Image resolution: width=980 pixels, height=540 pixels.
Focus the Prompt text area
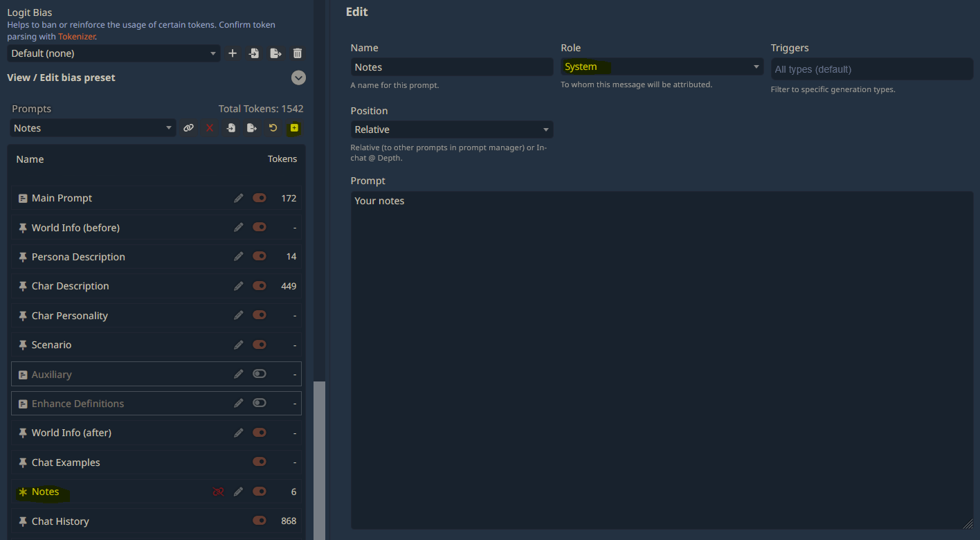pos(662,361)
